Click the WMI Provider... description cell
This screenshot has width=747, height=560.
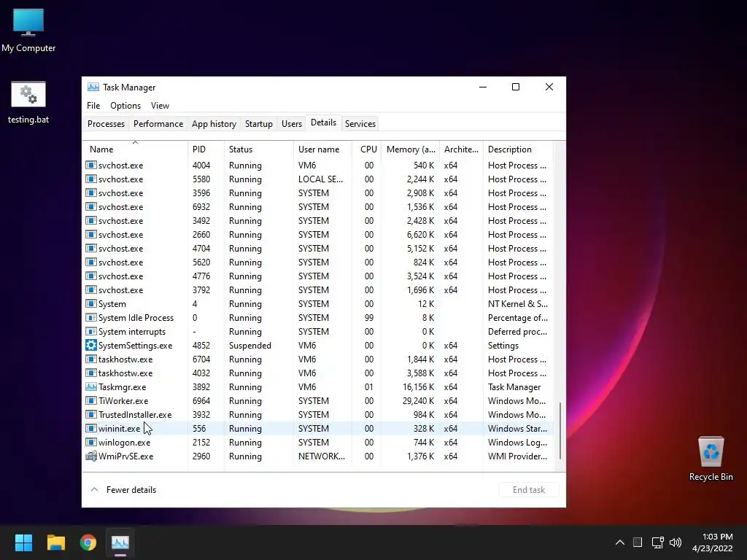(517, 456)
